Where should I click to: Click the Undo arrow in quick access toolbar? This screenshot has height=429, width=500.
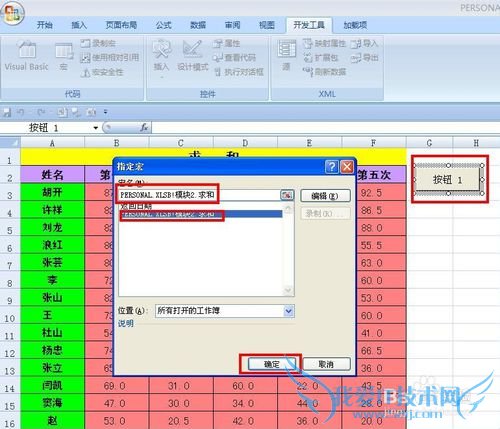(21, 112)
